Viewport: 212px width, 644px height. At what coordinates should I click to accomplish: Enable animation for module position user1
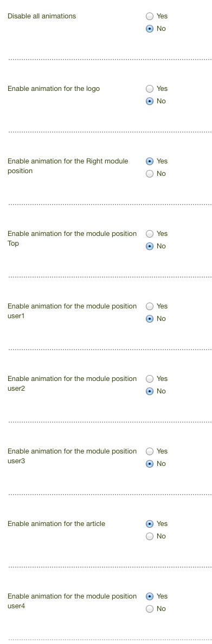150,306
